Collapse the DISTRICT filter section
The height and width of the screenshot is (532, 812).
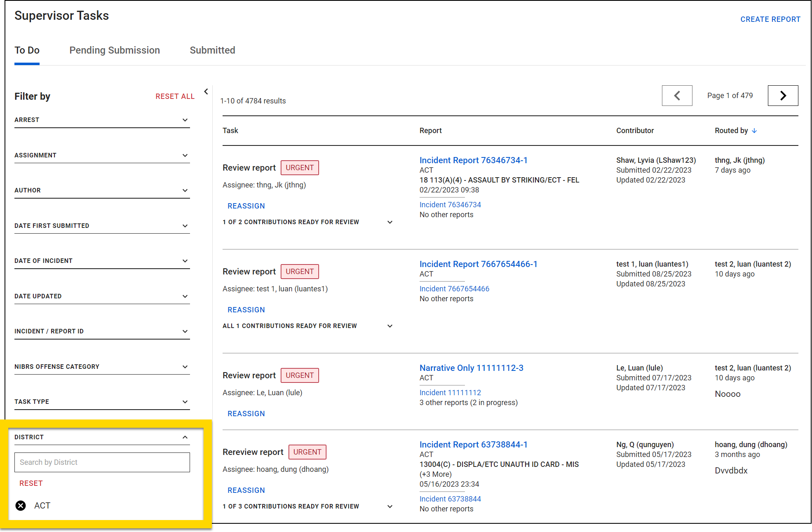(185, 437)
